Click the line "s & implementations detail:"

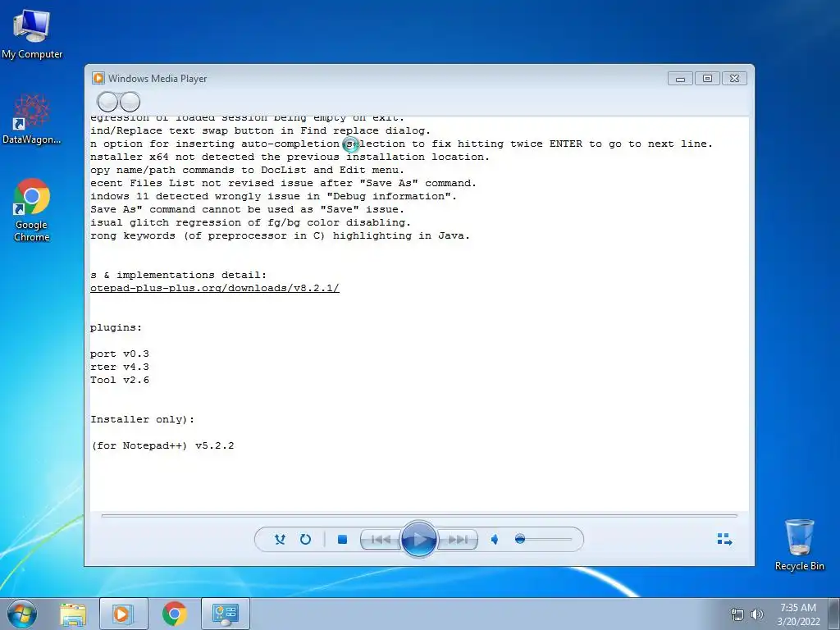tap(178, 275)
